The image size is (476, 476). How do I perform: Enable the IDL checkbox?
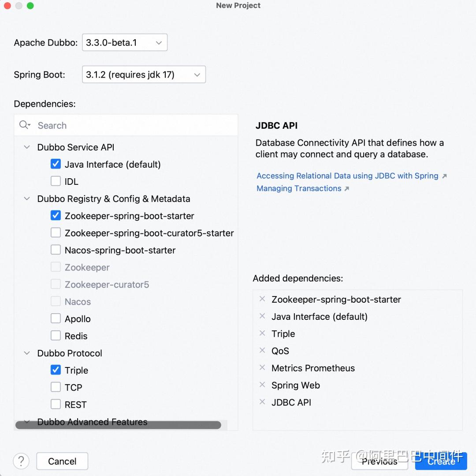[x=56, y=181]
